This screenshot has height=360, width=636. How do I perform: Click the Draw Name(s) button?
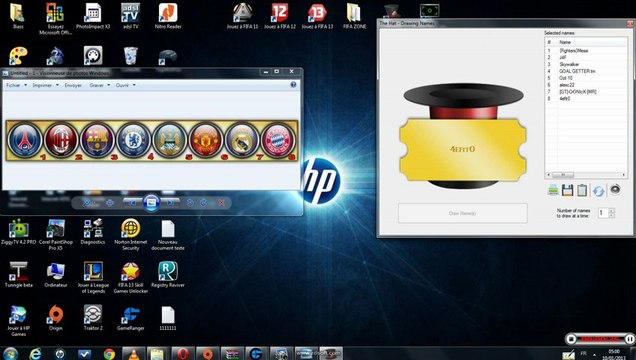click(463, 213)
